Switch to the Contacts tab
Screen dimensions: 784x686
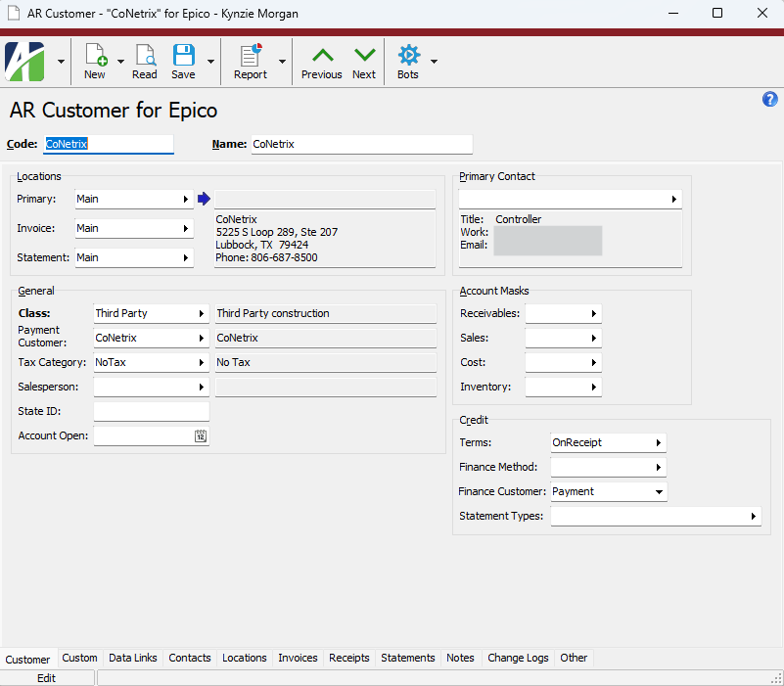click(190, 658)
